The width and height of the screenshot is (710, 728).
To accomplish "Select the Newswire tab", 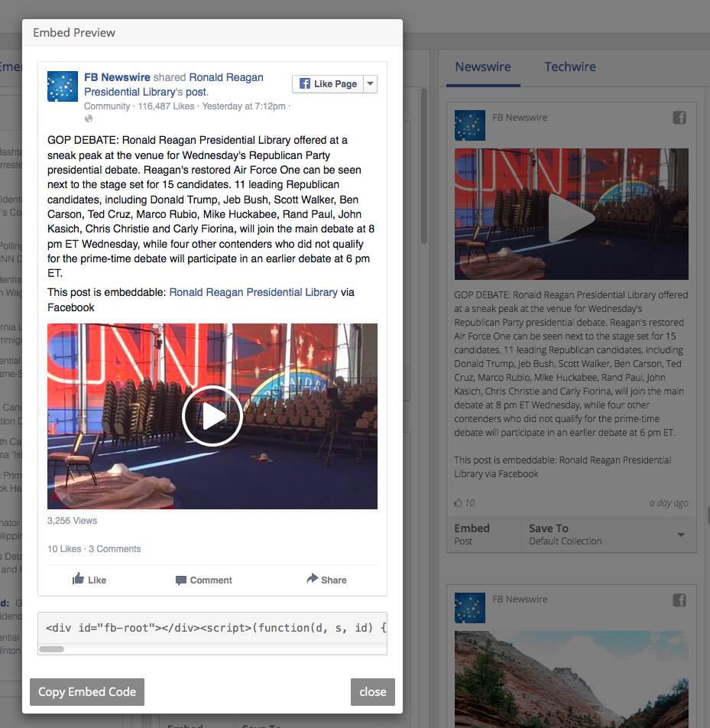I will (483, 67).
